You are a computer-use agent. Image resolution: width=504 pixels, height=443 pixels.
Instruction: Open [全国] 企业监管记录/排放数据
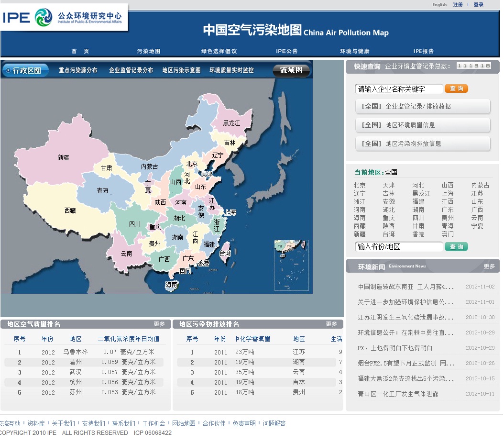click(x=423, y=106)
